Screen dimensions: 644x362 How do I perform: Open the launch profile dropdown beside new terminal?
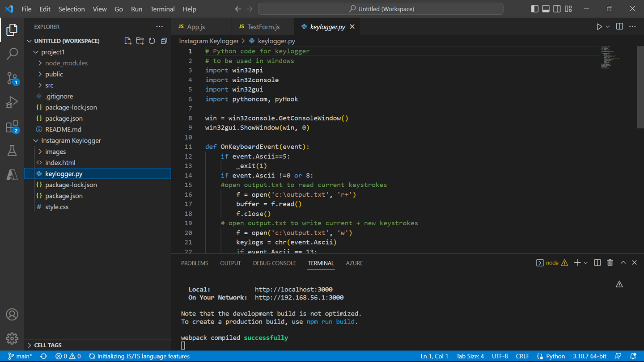pos(585,263)
